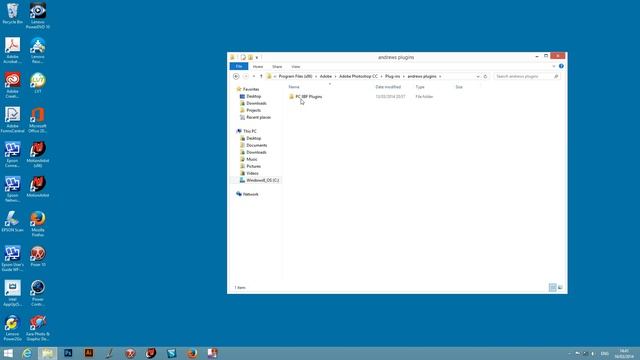
Task: Open Intel AppUp desktop shortcut
Action: click(12, 293)
